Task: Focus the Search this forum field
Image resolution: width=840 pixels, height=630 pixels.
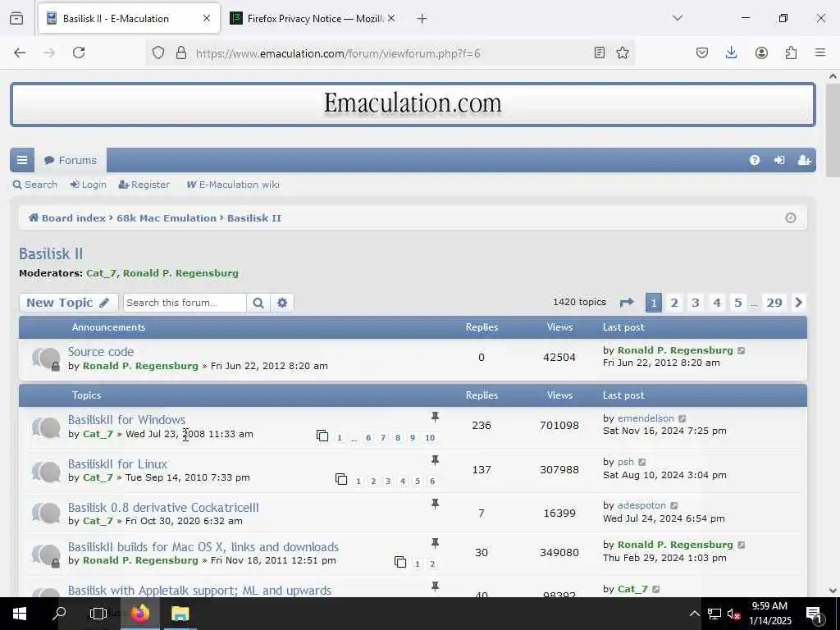Action: [185, 303]
